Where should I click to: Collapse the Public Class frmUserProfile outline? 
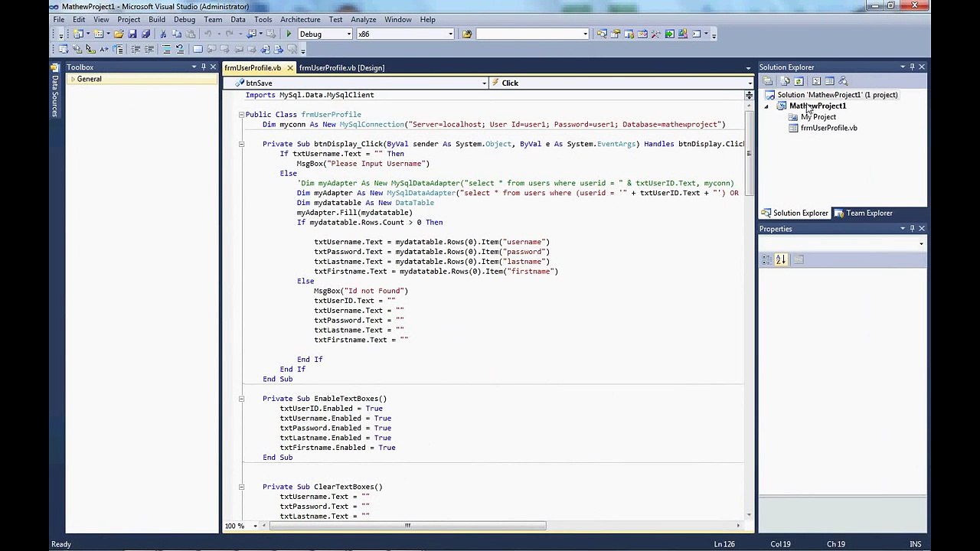coord(241,115)
